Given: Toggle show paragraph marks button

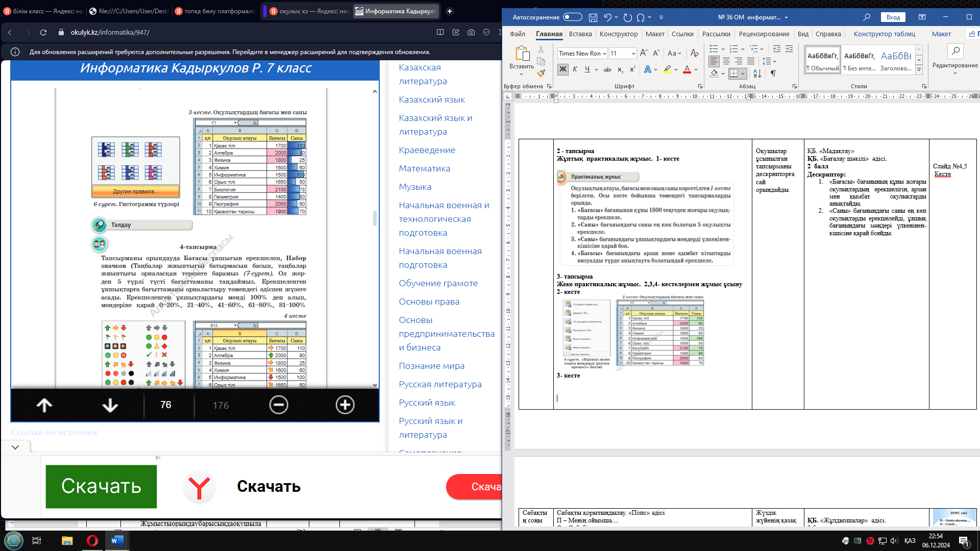Looking at the screenshot, I should click(773, 74).
